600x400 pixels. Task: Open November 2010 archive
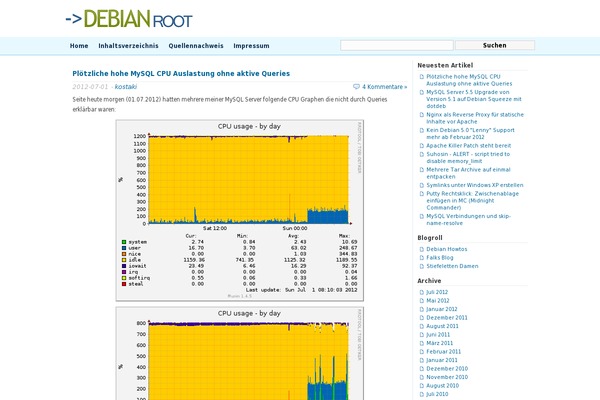[x=447, y=377]
